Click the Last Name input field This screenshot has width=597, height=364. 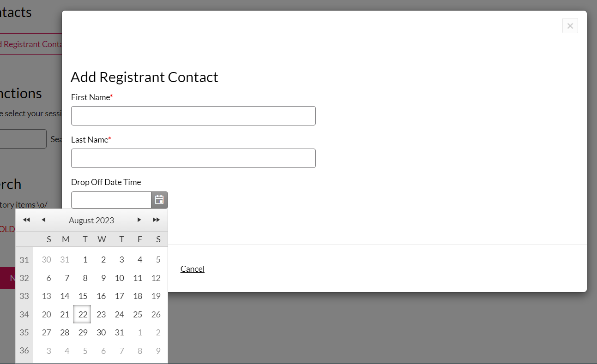coord(193,158)
